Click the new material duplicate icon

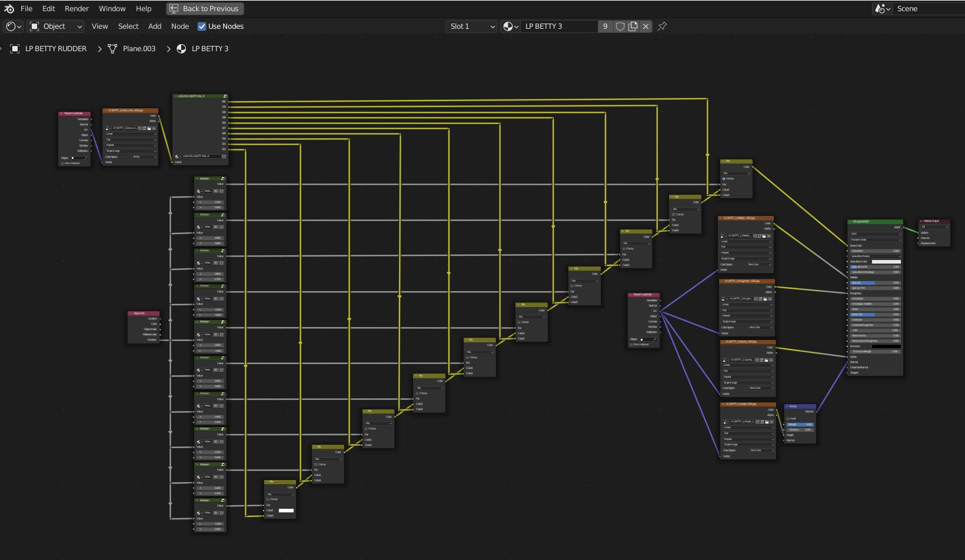coord(633,26)
